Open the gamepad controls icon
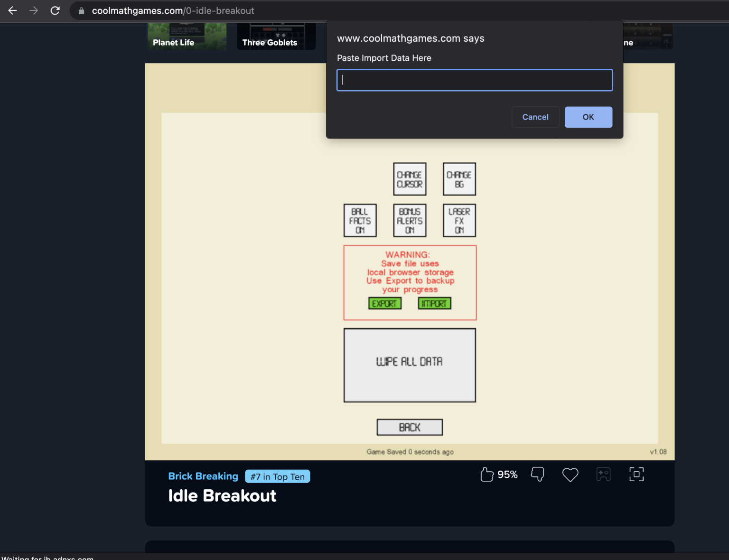The image size is (729, 560). pyautogui.click(x=603, y=474)
